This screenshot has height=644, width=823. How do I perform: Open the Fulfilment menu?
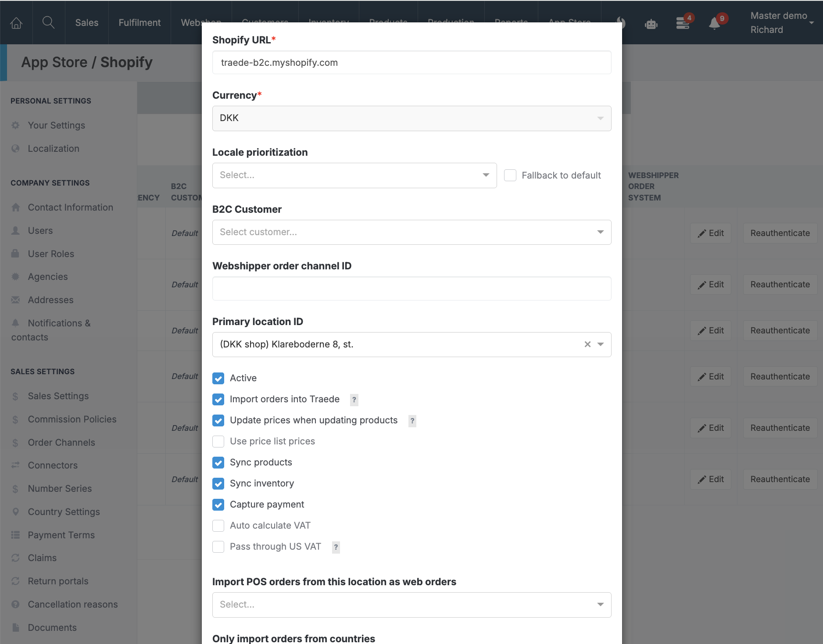click(x=140, y=23)
